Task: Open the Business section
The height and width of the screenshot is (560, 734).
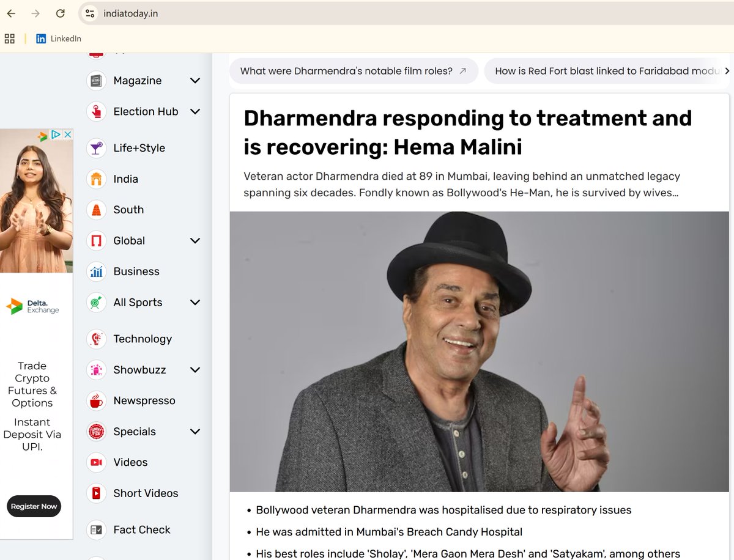Action: [x=136, y=271]
